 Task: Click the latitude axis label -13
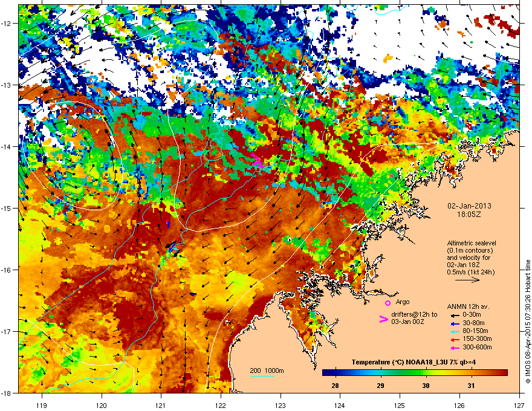(6, 85)
